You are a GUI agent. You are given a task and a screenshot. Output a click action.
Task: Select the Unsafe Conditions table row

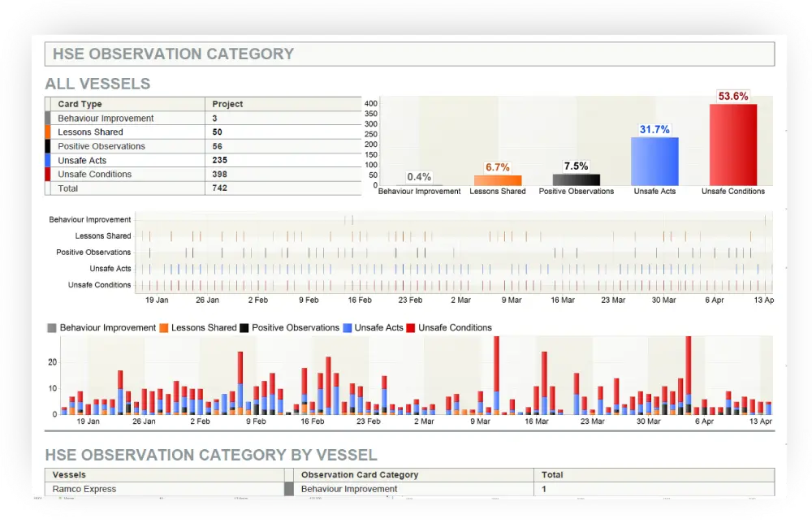click(x=204, y=174)
